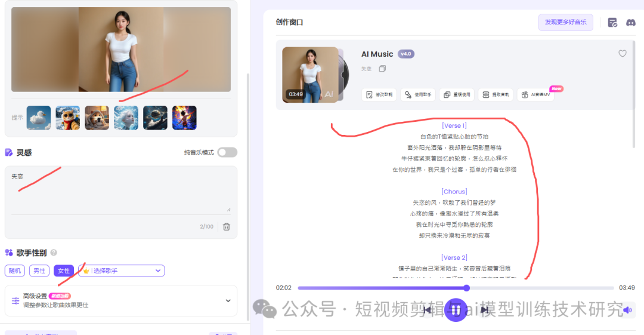Select the orange cat with goggles prompt thumbnail

[68, 118]
